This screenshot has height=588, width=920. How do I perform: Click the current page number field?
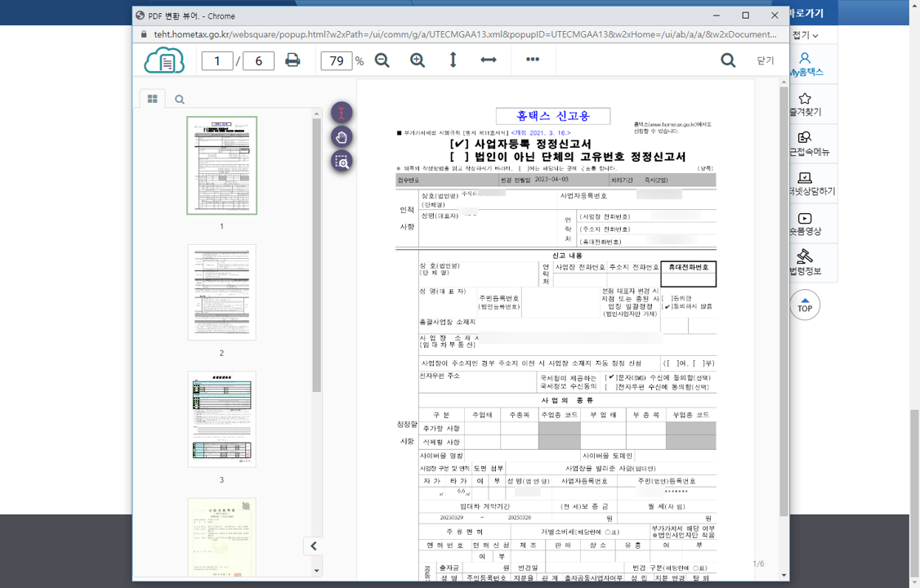pyautogui.click(x=217, y=60)
